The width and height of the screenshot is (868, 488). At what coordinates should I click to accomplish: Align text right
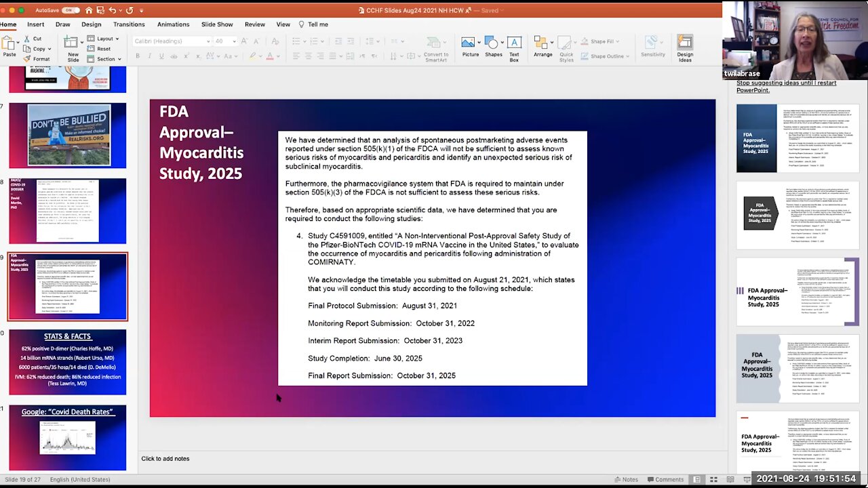click(319, 56)
